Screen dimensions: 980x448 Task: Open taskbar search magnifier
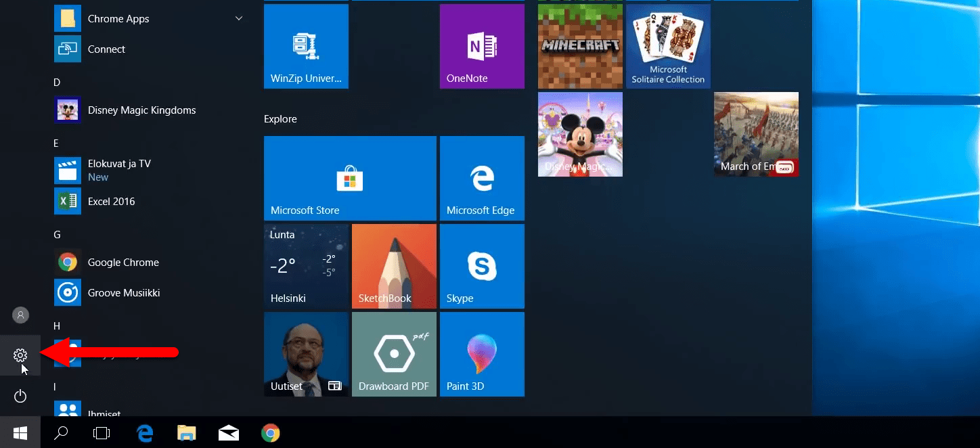point(61,432)
